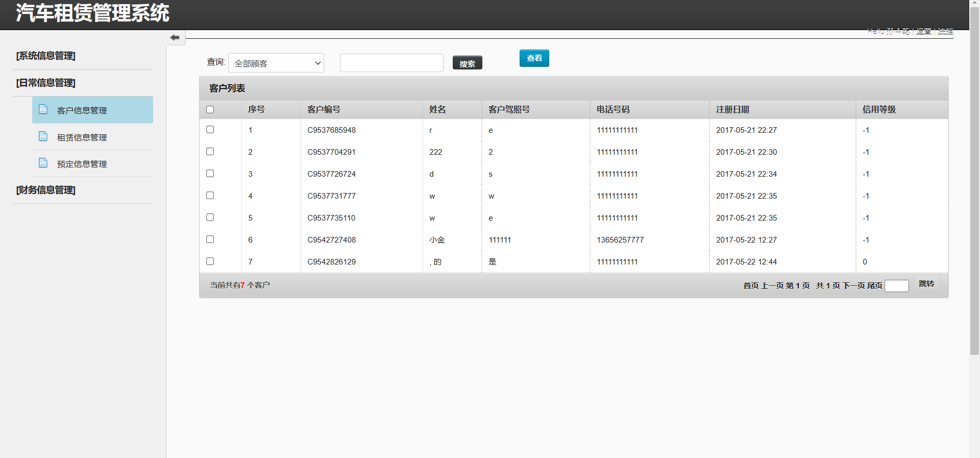980x458 pixels.
Task: Check the box for customer C9542826129
Action: coord(210,261)
